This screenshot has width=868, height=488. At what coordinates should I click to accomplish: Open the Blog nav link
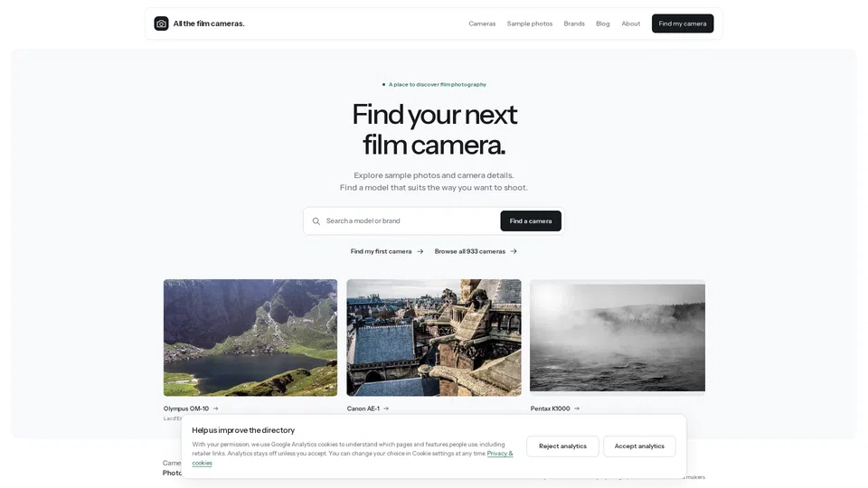[x=603, y=23]
